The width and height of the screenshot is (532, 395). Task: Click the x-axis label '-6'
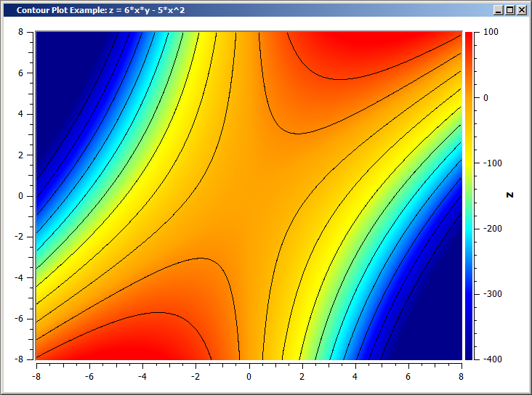point(89,376)
